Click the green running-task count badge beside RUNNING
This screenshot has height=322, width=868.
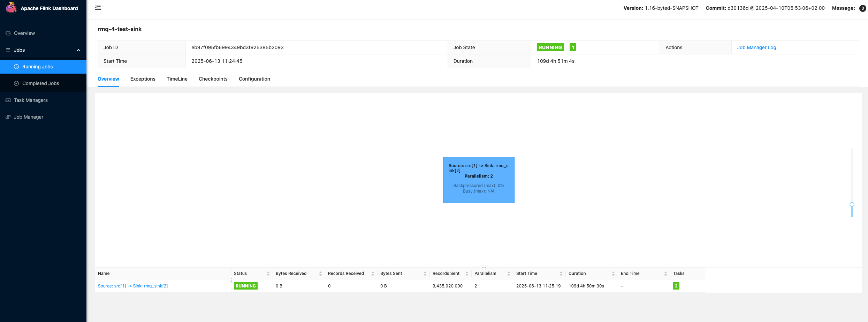pos(573,47)
